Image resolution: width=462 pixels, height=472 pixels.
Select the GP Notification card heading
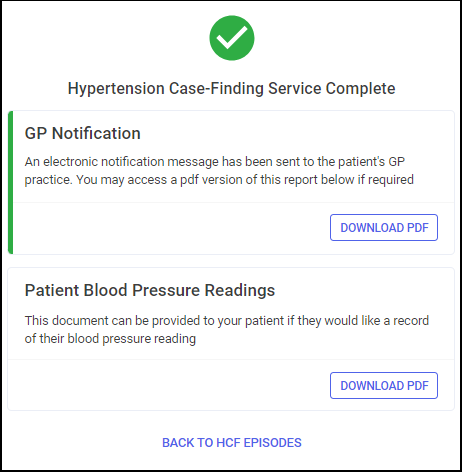83,133
